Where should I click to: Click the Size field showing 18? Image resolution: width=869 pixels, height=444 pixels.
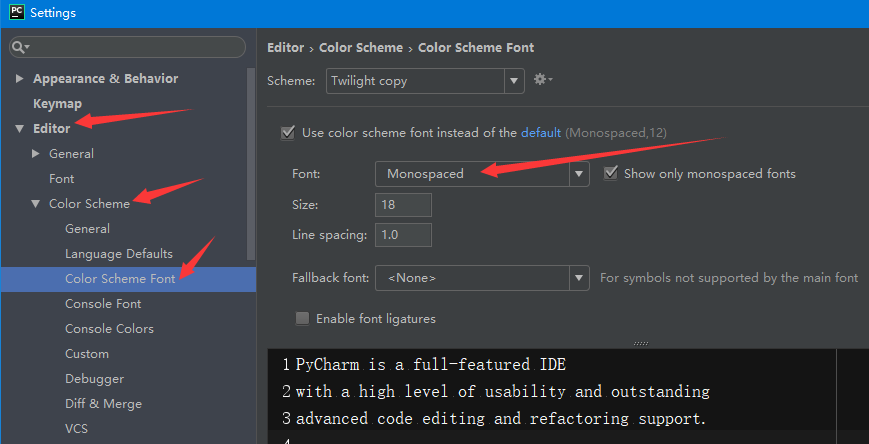403,205
